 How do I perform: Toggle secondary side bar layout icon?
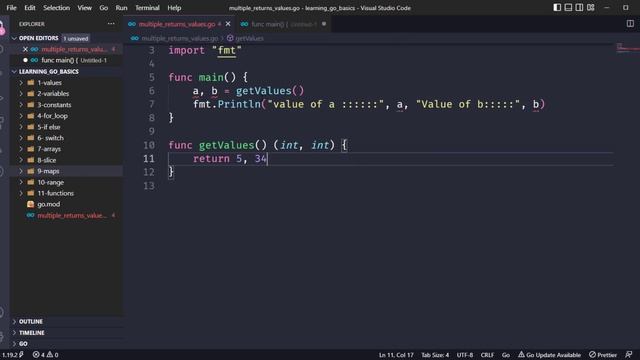579,7
